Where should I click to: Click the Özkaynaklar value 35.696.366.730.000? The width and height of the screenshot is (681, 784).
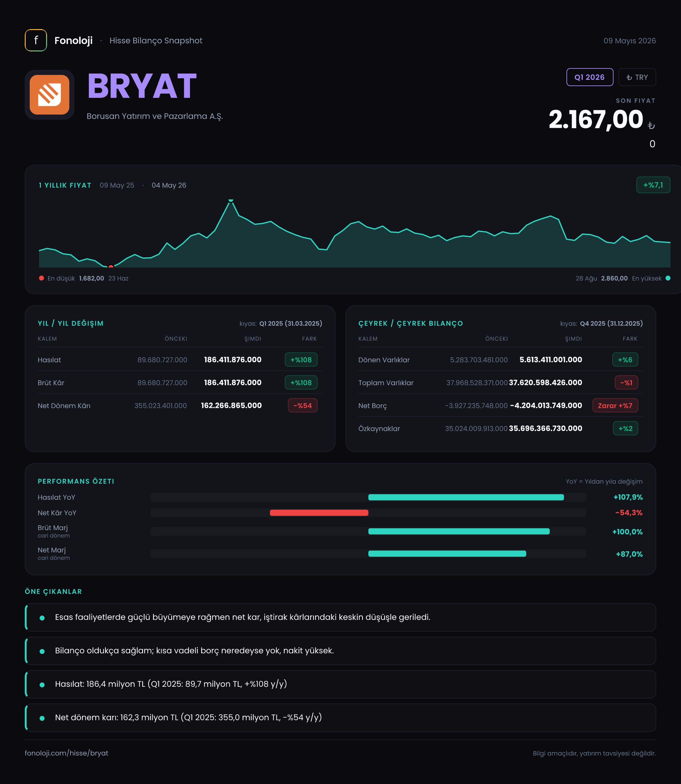pos(545,428)
